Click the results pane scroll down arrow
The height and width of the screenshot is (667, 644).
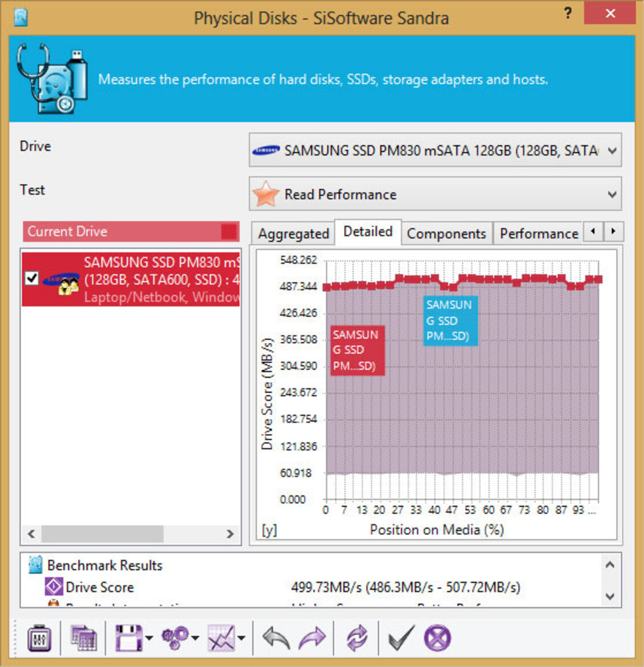click(610, 596)
